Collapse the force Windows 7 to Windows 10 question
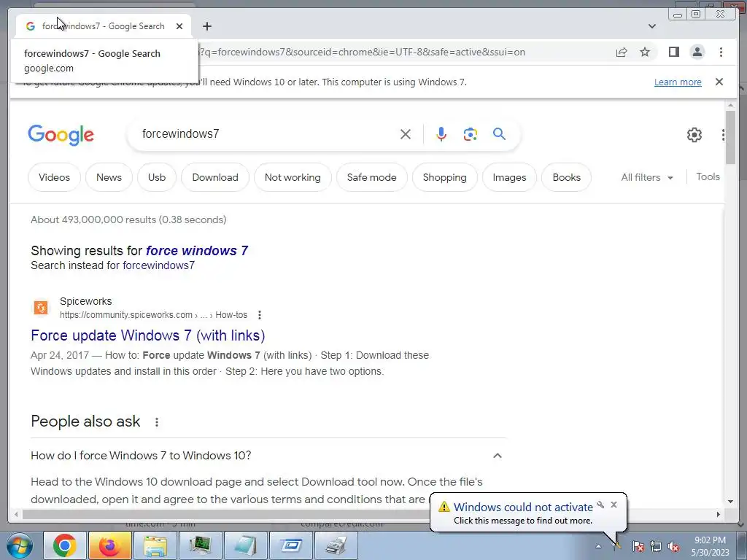Screen dimensions: 747x560 498,456
